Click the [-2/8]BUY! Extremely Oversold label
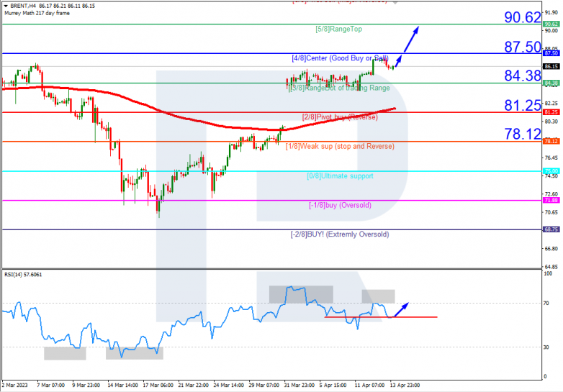The width and height of the screenshot is (563, 392). coord(340,234)
